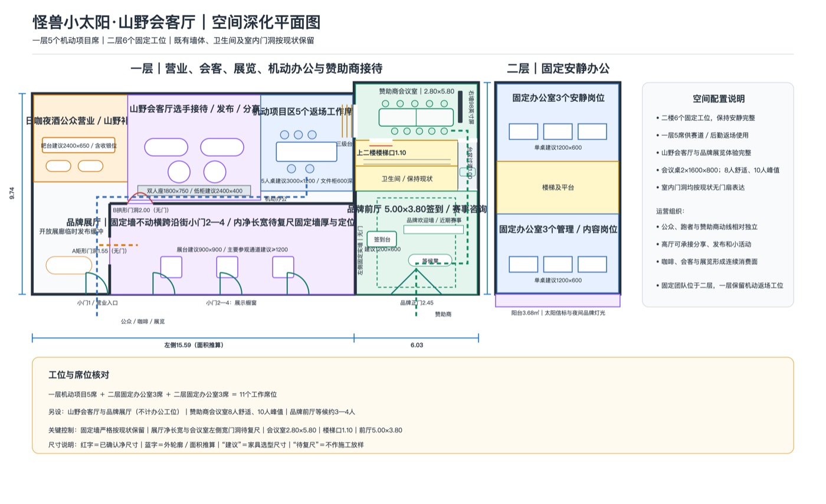Image resolution: width=826 pixels, height=504 pixels.
Task: Select the 尺寸说明 line in the bottom box
Action: click(206, 444)
